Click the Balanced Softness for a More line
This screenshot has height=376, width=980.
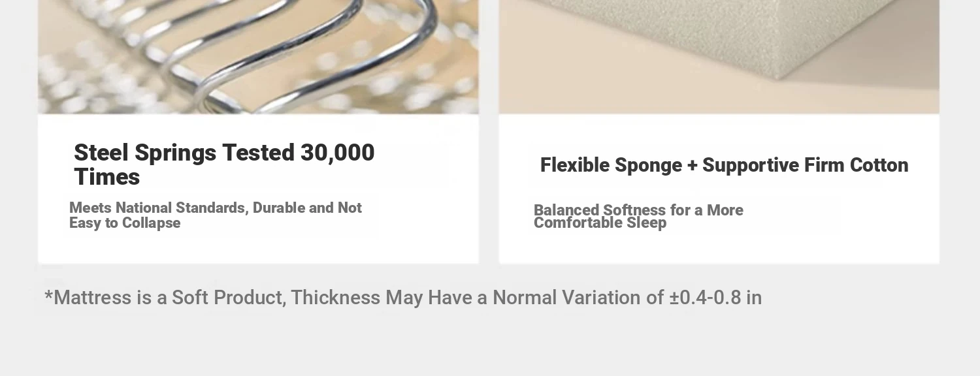[638, 210]
